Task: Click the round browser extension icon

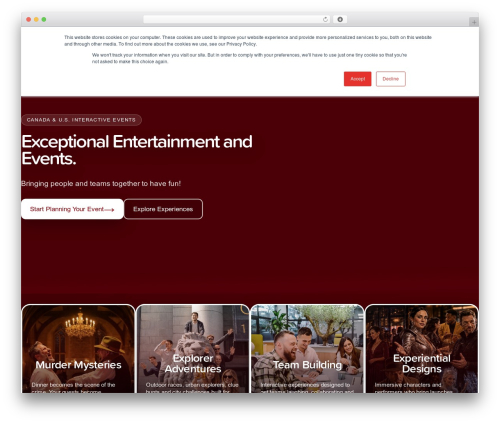Action: tap(340, 20)
